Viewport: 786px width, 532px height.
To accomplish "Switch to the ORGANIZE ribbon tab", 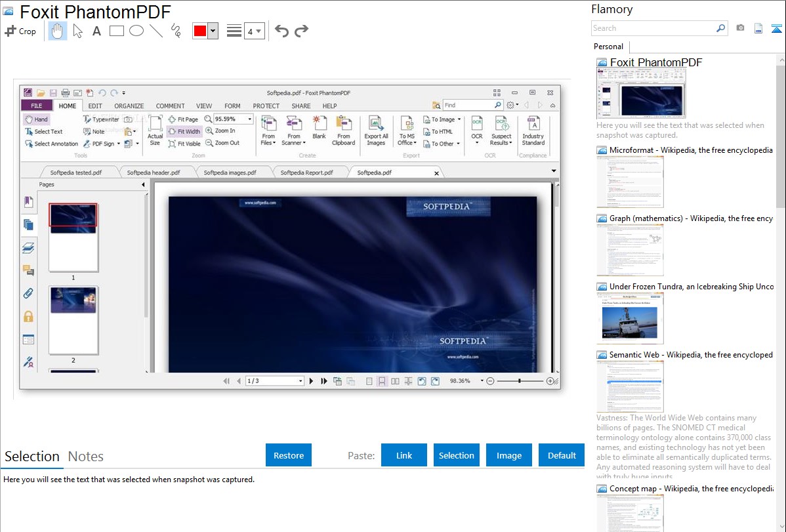I will click(129, 106).
